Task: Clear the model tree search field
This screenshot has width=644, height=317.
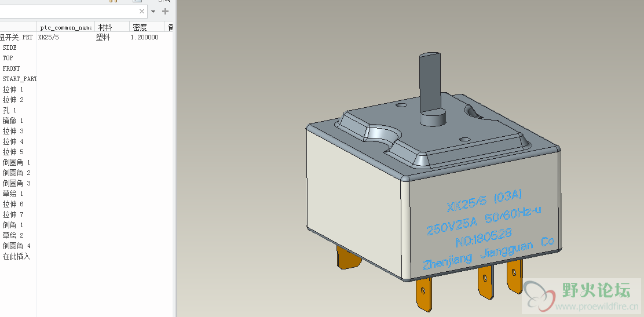Action: [x=142, y=12]
